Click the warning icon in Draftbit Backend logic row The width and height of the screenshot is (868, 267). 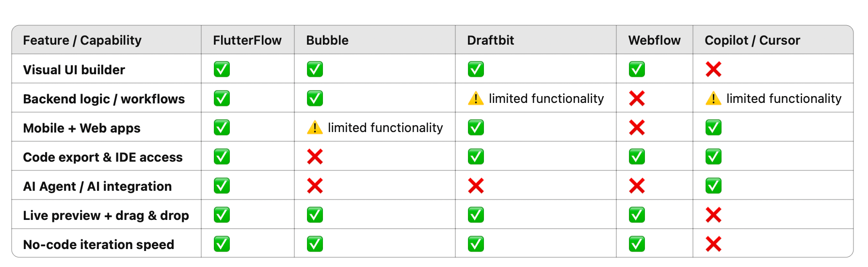pyautogui.click(x=476, y=99)
